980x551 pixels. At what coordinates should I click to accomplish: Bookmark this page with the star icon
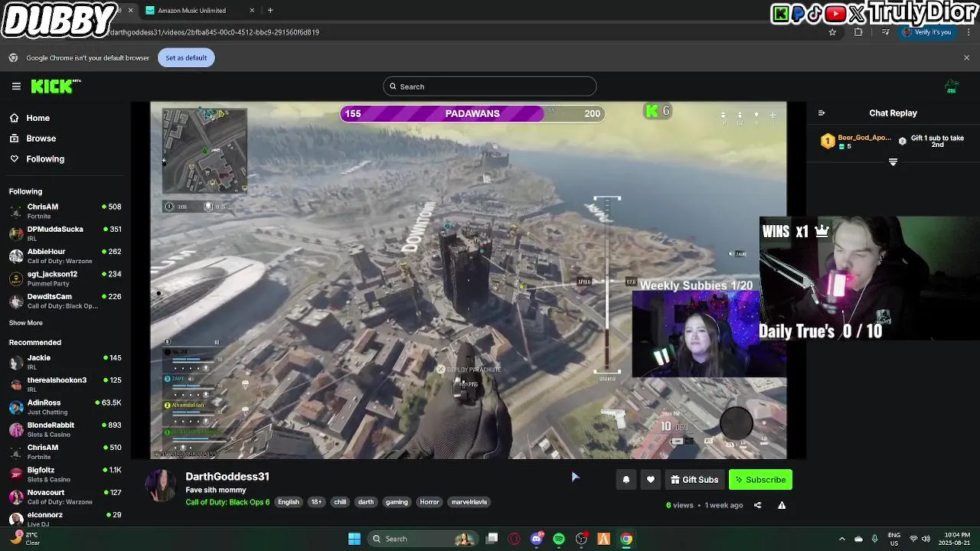[x=832, y=32]
